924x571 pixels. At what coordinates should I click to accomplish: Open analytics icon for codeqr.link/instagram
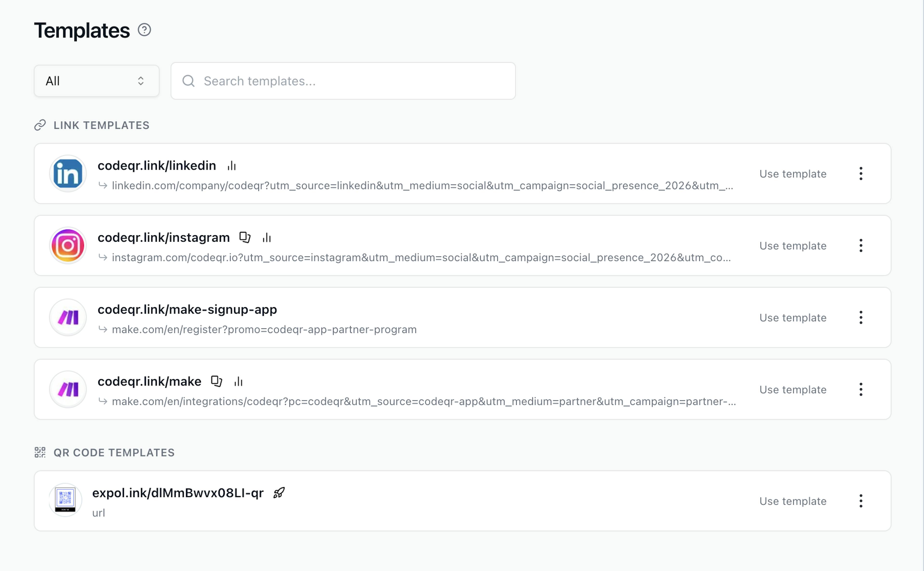[267, 238]
